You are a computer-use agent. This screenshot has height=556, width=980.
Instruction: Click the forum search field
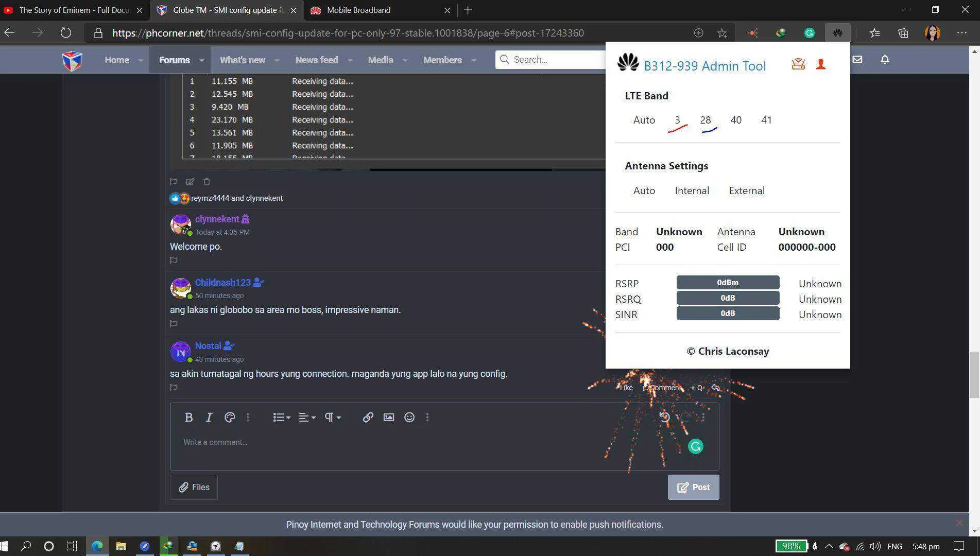tap(551, 60)
